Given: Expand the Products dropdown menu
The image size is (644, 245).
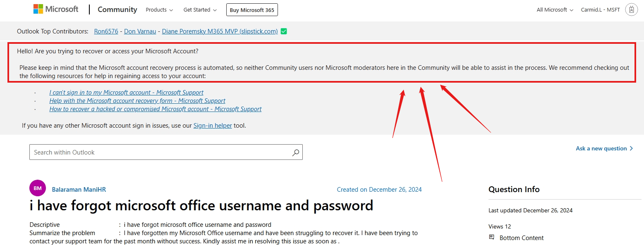Looking at the screenshot, I should (x=159, y=10).
